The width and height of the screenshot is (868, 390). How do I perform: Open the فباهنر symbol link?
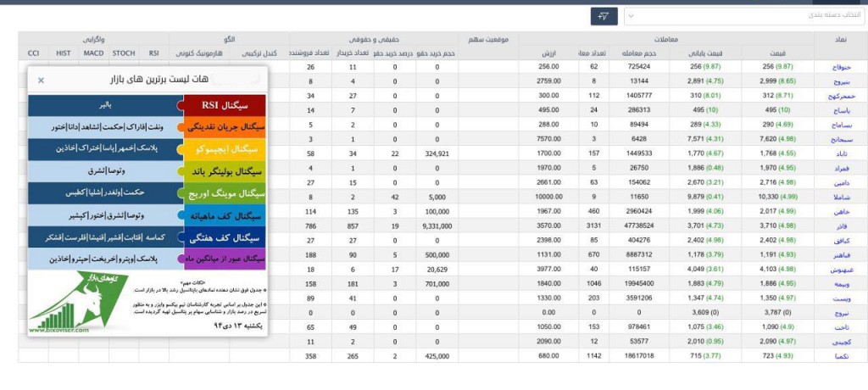tap(841, 255)
